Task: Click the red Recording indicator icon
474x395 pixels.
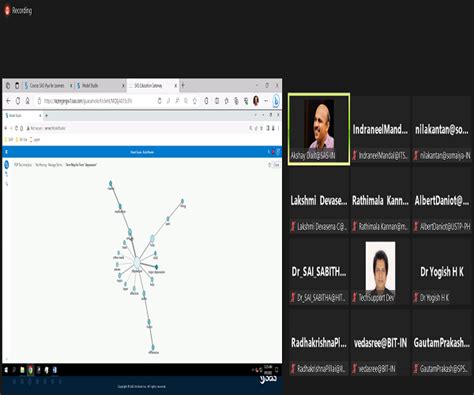Action: (7, 10)
